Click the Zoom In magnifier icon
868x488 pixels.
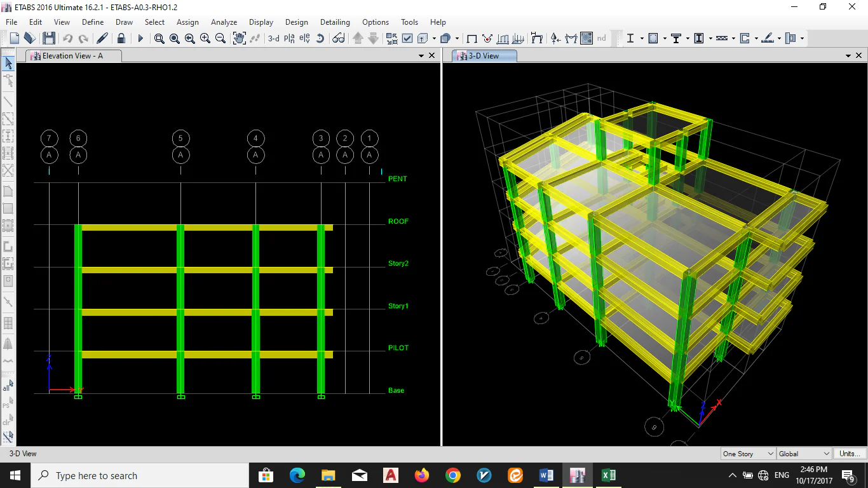pyautogui.click(x=205, y=38)
